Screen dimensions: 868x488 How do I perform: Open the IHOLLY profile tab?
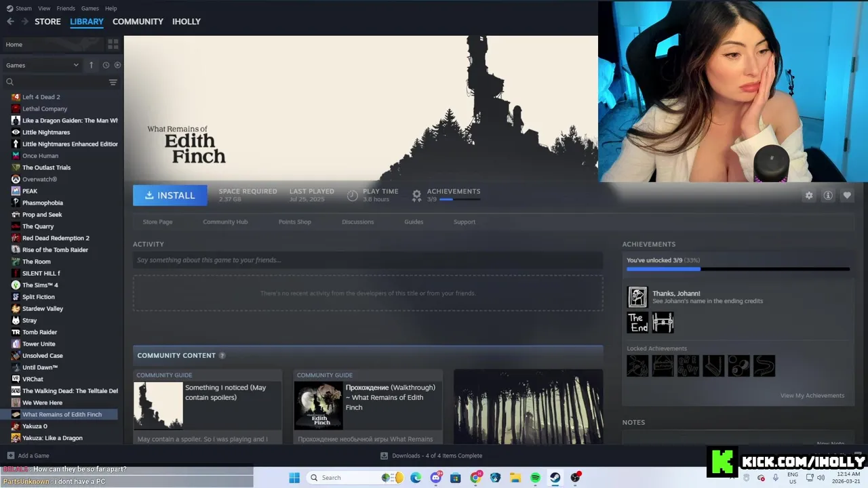(x=186, y=22)
